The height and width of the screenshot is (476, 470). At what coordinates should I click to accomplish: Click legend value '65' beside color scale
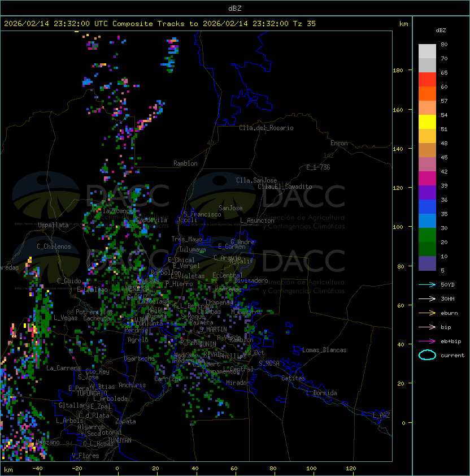(444, 72)
